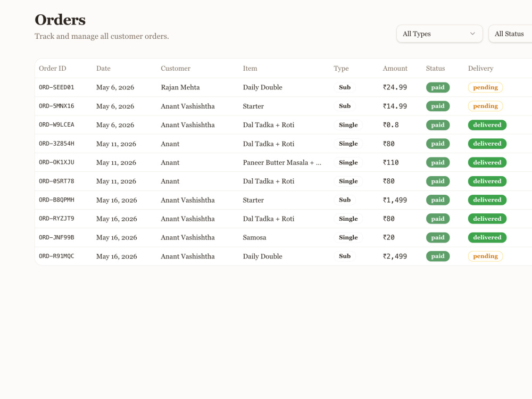The height and width of the screenshot is (399, 532).
Task: Select order ID ORD-W9LCEA
Action: click(x=56, y=124)
